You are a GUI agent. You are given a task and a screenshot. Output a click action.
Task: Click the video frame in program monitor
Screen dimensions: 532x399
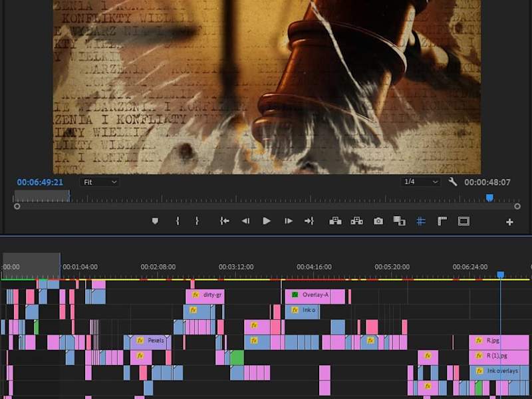(x=267, y=87)
